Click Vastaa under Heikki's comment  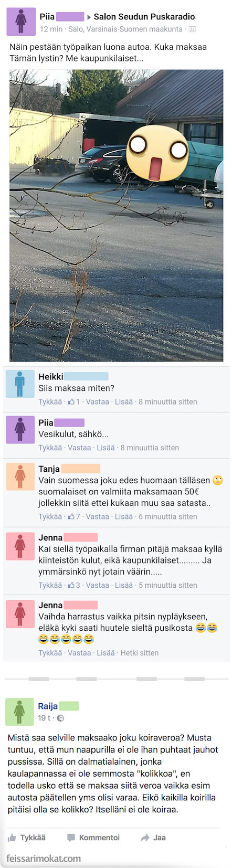coord(98,402)
